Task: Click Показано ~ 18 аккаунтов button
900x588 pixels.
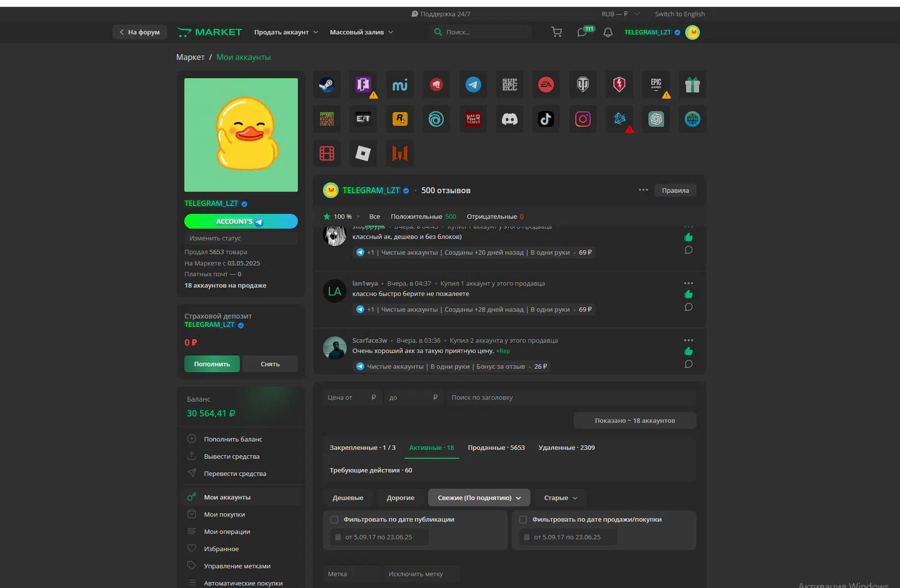Action: [635, 420]
